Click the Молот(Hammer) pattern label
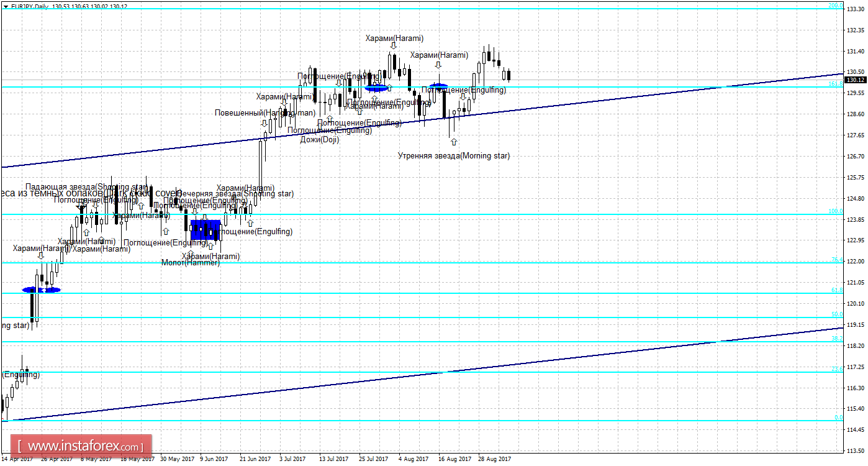 click(x=191, y=263)
